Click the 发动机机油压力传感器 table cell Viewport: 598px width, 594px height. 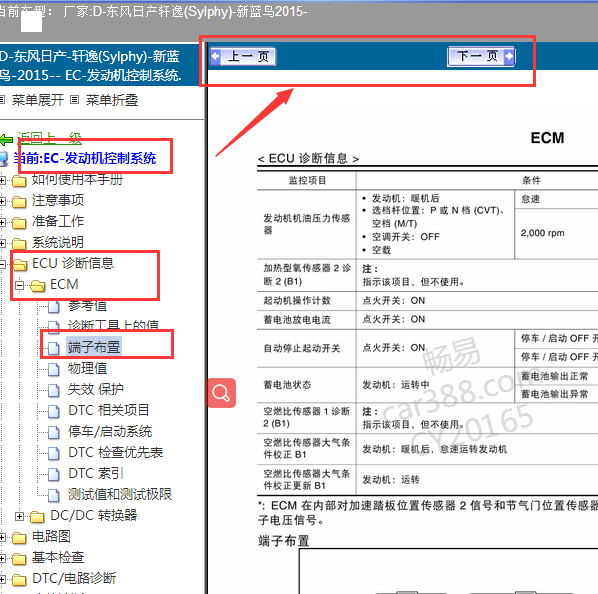pyautogui.click(x=307, y=224)
